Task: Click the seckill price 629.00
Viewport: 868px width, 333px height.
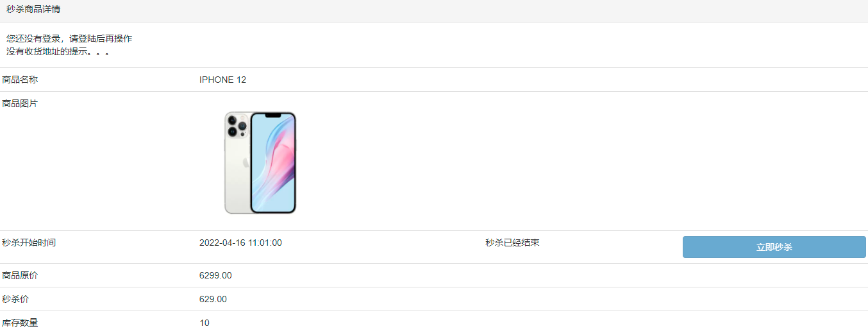Action: [213, 299]
